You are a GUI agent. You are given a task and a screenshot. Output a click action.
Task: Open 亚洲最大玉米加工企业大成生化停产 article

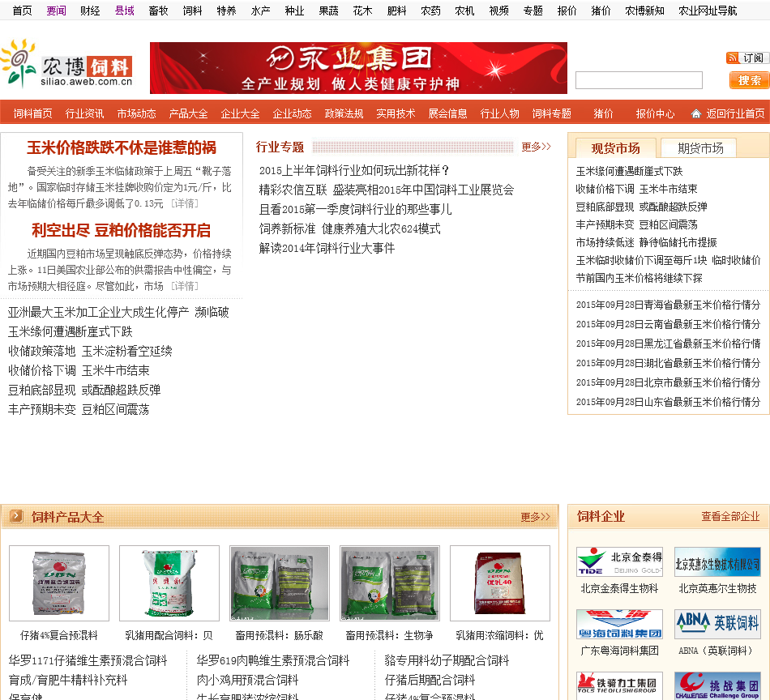[x=118, y=312]
